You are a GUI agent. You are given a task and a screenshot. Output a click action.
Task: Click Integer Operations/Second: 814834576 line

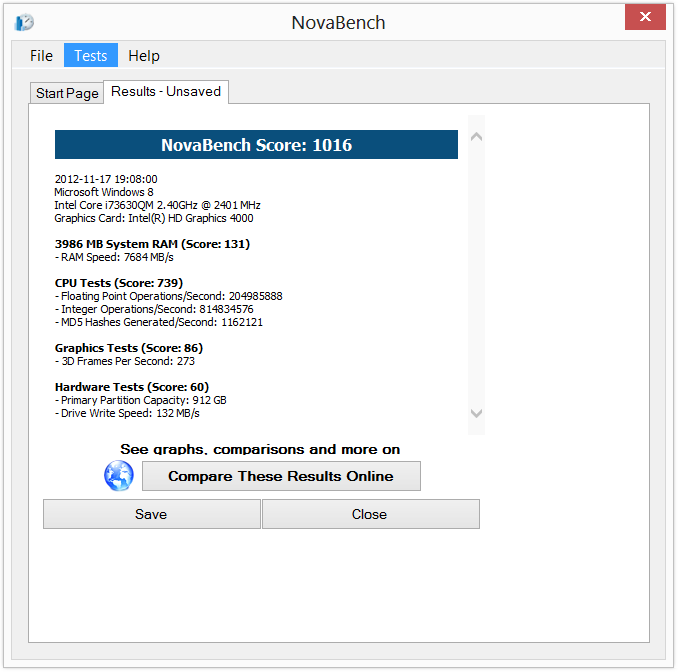(154, 309)
